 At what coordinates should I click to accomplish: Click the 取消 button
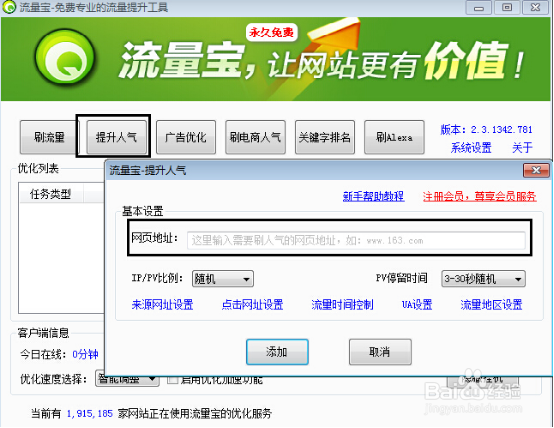point(380,352)
